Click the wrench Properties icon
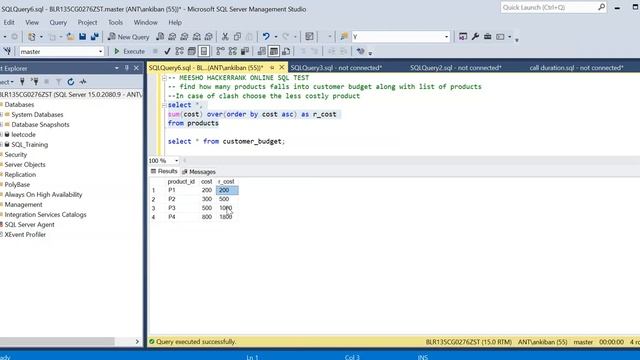 point(475,37)
